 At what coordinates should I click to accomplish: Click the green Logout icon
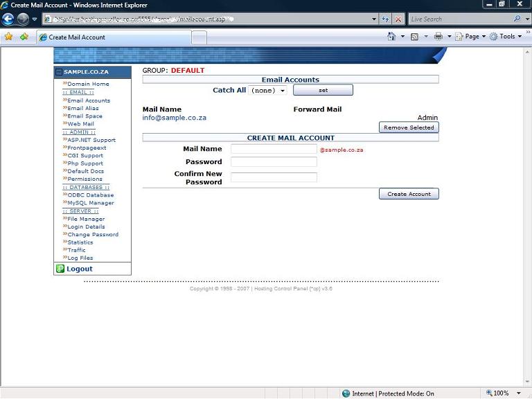coord(60,269)
